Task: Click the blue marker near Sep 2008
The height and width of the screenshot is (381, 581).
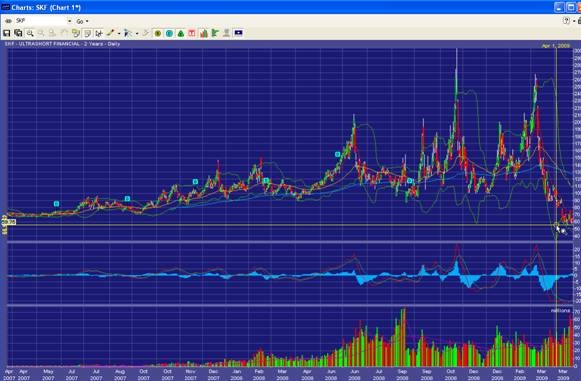Action: (409, 181)
